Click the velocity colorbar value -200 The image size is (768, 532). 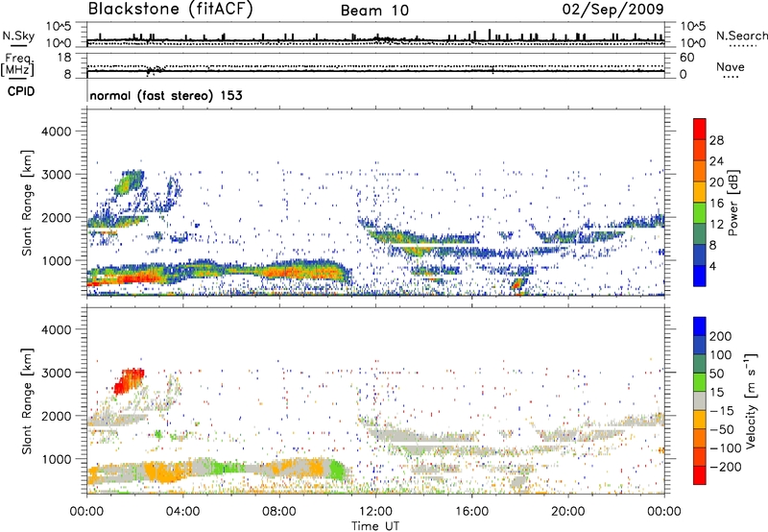725,467
